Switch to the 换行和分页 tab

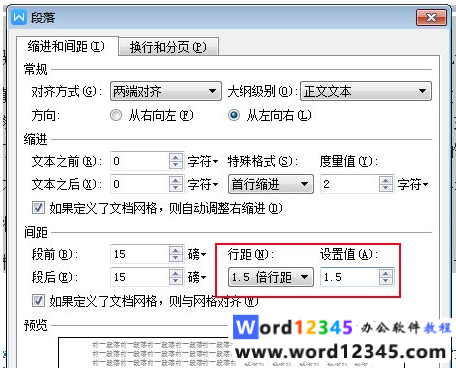168,47
